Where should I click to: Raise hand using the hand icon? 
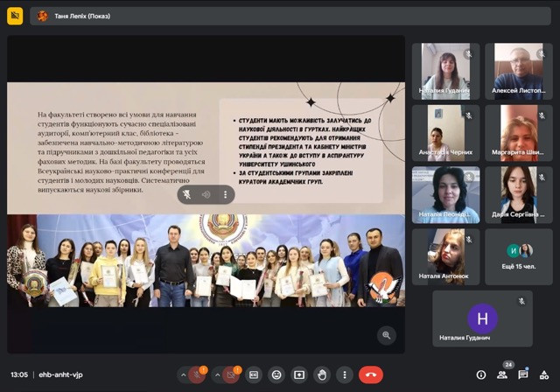(322, 374)
